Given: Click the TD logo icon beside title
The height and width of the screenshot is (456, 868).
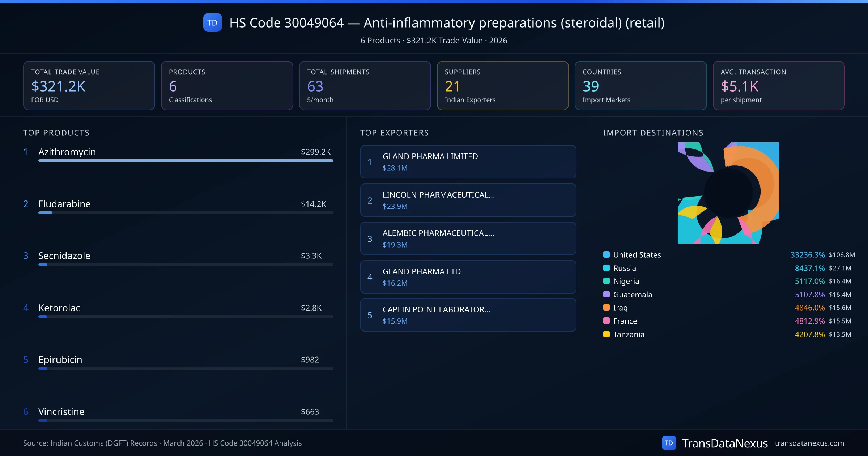Looking at the screenshot, I should tap(212, 23).
